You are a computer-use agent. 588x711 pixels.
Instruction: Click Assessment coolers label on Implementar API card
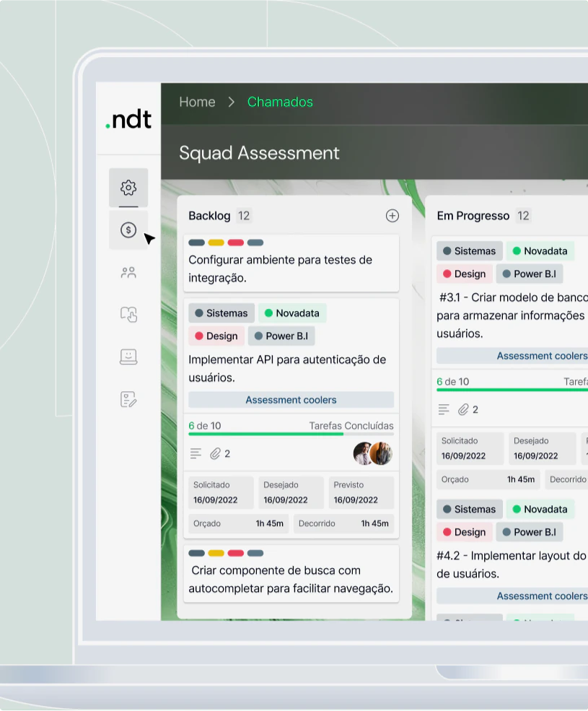291,400
